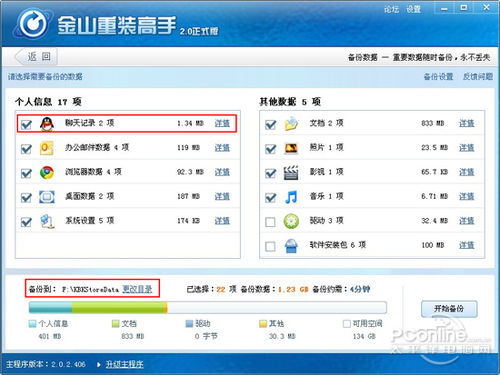Image resolution: width=500 pixels, height=375 pixels.
Task: Click the 驱动 blue legend swatch
Action: pyautogui.click(x=189, y=324)
